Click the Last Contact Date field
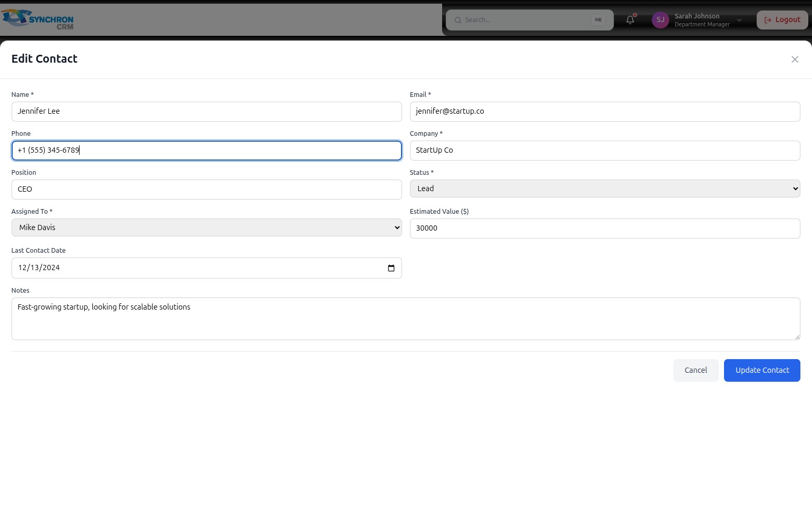 (x=207, y=268)
